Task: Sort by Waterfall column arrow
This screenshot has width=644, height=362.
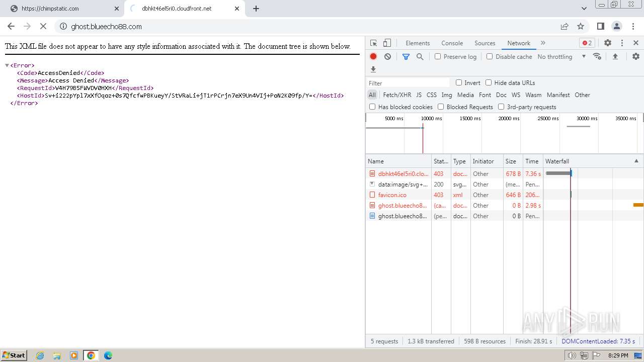Action: (636, 161)
